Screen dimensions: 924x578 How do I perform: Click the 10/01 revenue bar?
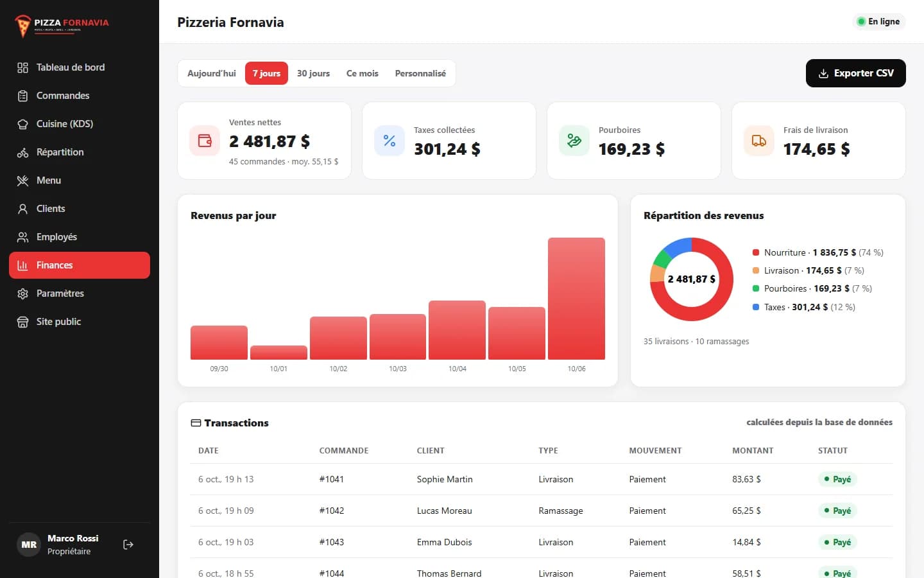pos(278,353)
